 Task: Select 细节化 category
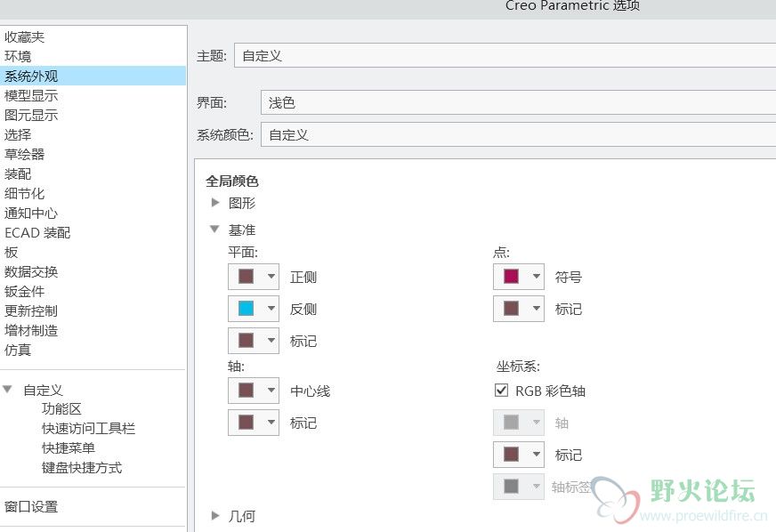point(24,194)
